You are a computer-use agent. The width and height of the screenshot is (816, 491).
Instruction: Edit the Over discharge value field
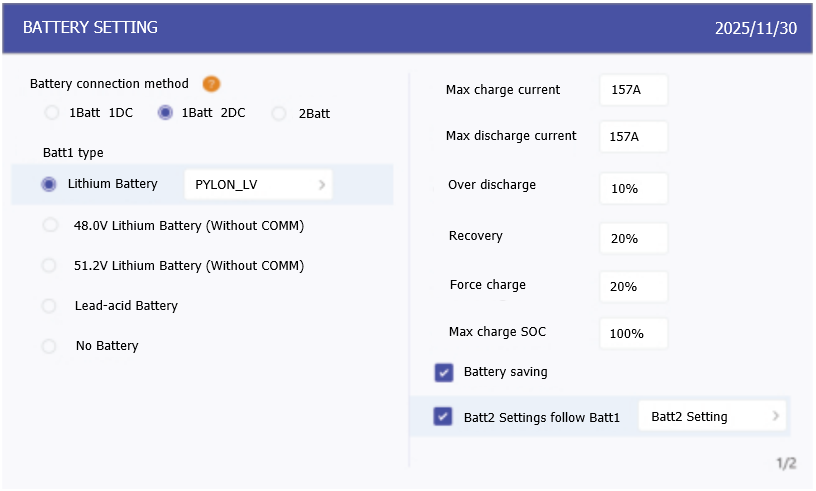point(633,187)
